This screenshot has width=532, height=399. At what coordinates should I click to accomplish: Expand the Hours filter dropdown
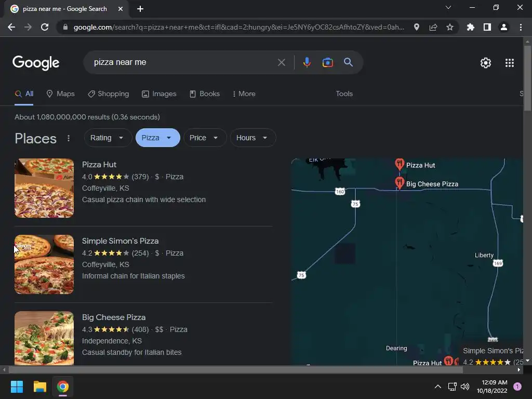253,138
